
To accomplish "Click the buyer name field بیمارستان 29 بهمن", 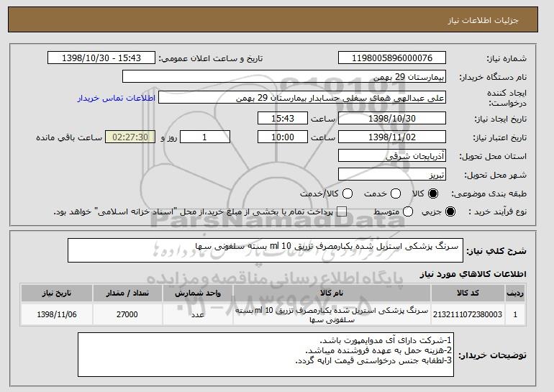I will pyautogui.click(x=284, y=77).
